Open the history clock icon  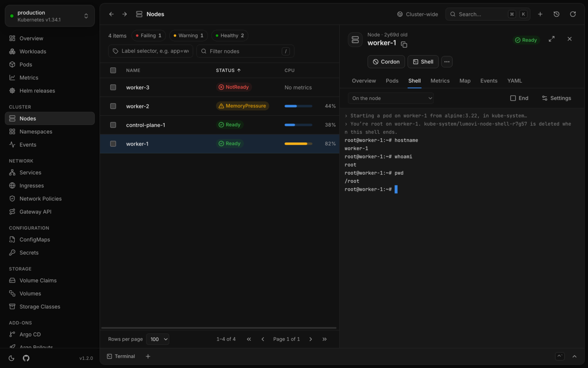557,14
